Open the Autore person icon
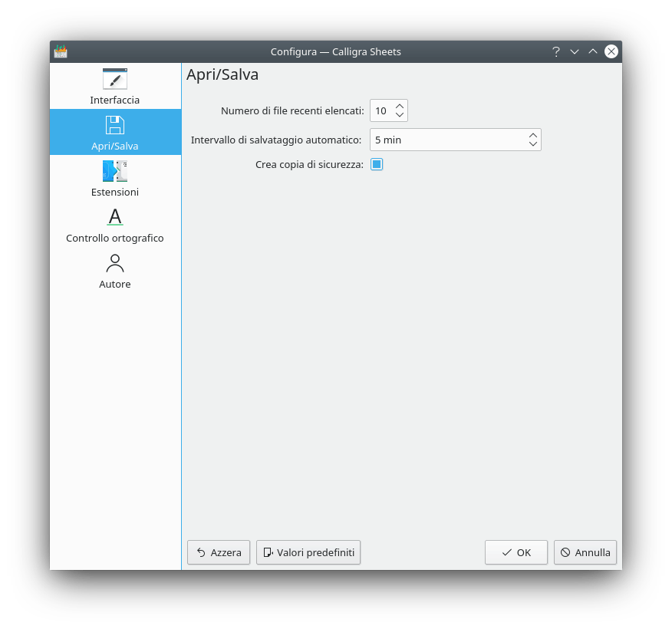The width and height of the screenshot is (672, 629). pos(115,263)
